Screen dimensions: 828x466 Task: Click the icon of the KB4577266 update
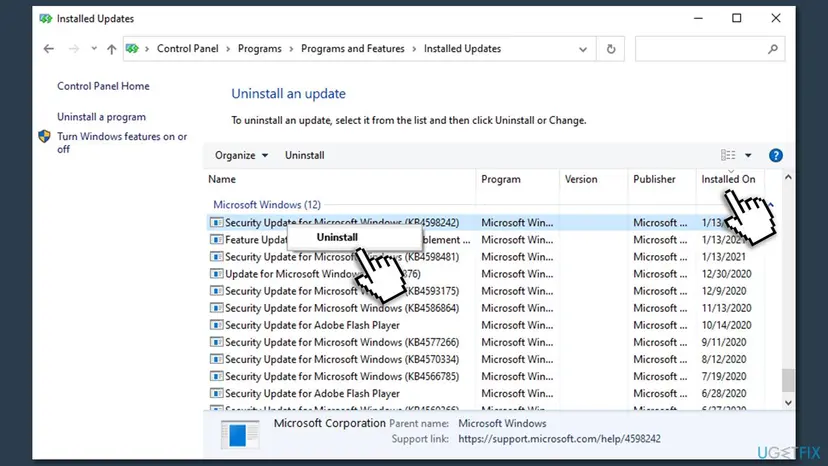217,342
